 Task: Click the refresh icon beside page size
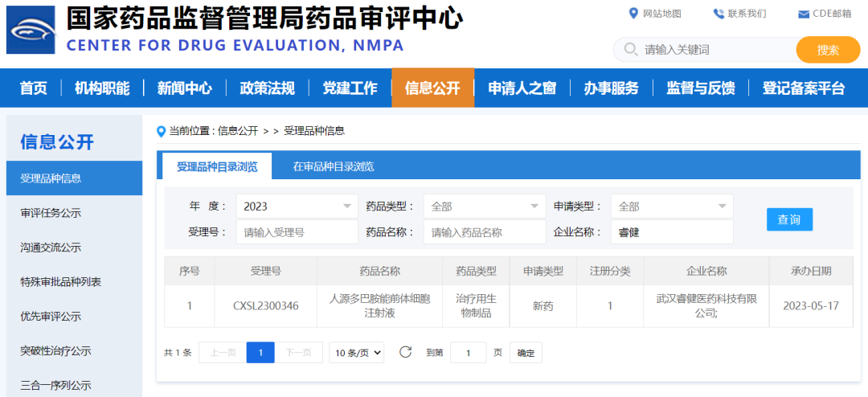(405, 352)
